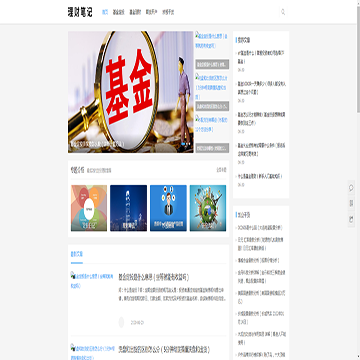Screen dimensions: 360x360
Task: Click the header search magnifier icon
Action: (x=283, y=12)
